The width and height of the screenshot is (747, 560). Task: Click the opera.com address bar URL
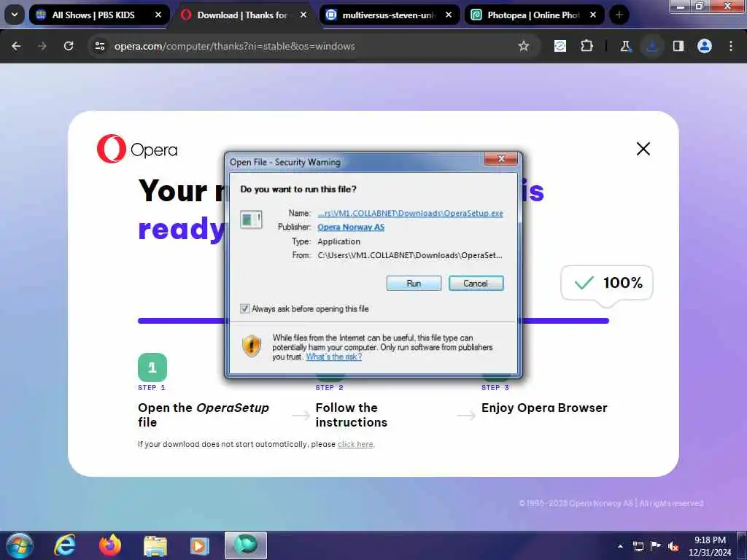click(234, 46)
